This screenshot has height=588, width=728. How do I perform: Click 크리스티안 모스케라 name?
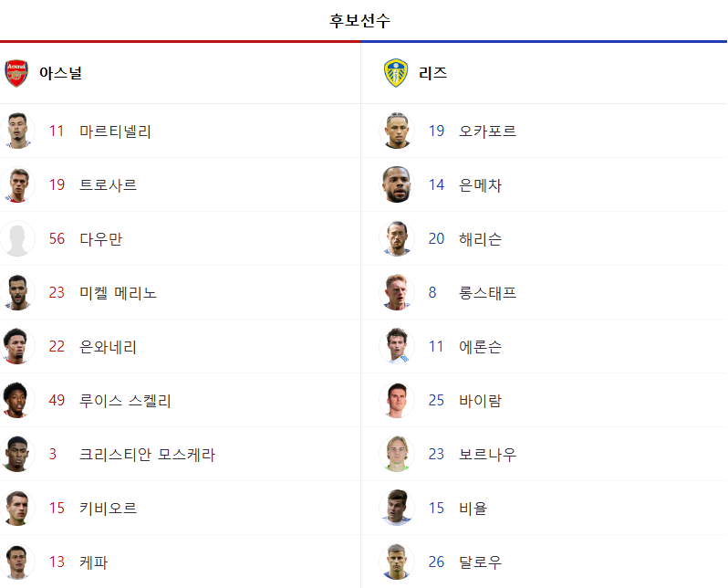coord(147,454)
